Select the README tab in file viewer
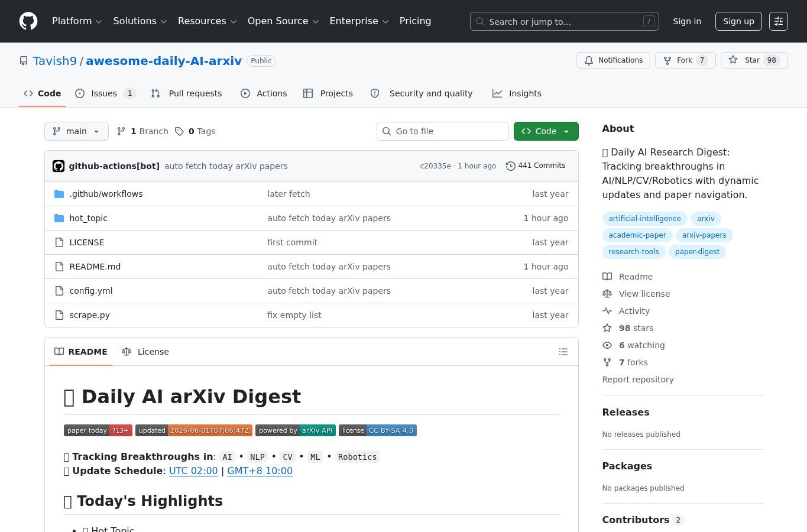Screen dimensions: 807x532 81,352
